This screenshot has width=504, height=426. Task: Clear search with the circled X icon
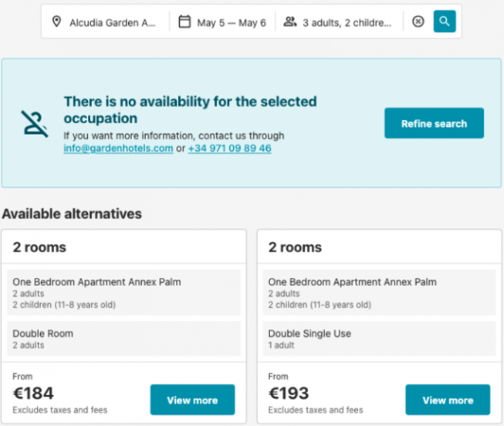tap(418, 22)
